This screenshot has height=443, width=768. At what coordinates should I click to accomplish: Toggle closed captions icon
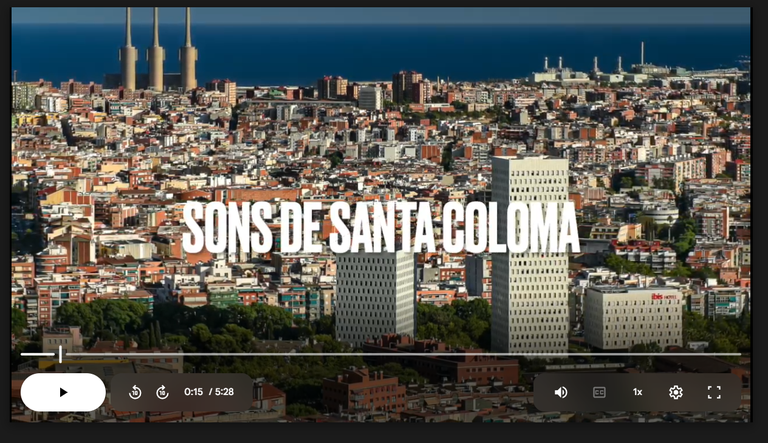click(599, 392)
